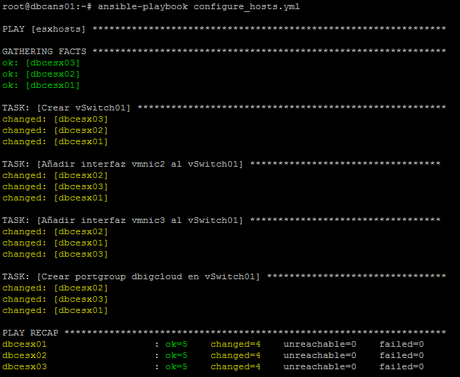Click changed: [dbcesx02] under the vmnic2 task
460x377 pixels.
[55, 176]
